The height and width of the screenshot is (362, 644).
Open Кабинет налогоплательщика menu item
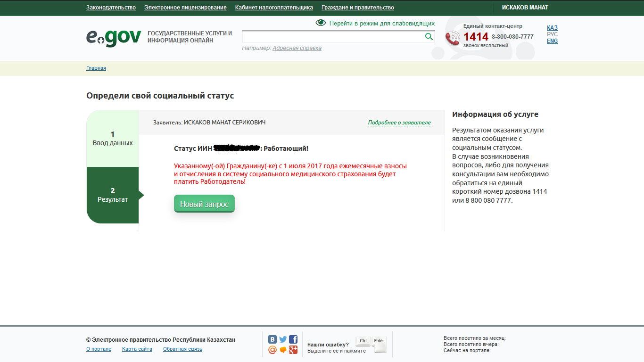coord(274,8)
